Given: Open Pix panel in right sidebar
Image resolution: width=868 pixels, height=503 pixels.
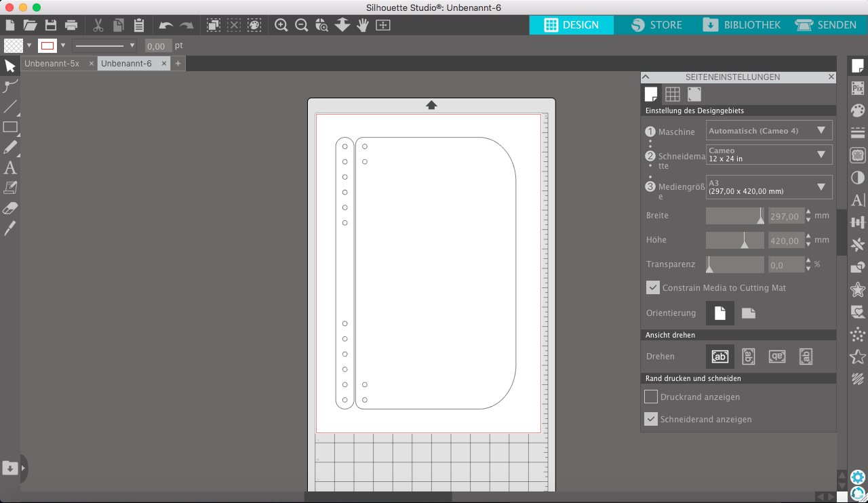Looking at the screenshot, I should (858, 88).
